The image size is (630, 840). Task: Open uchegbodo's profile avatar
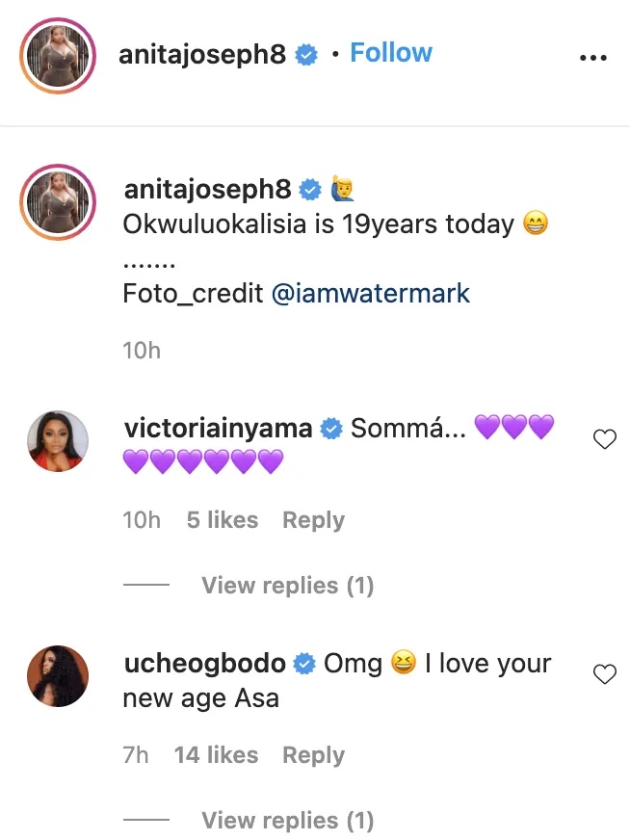pyautogui.click(x=58, y=676)
